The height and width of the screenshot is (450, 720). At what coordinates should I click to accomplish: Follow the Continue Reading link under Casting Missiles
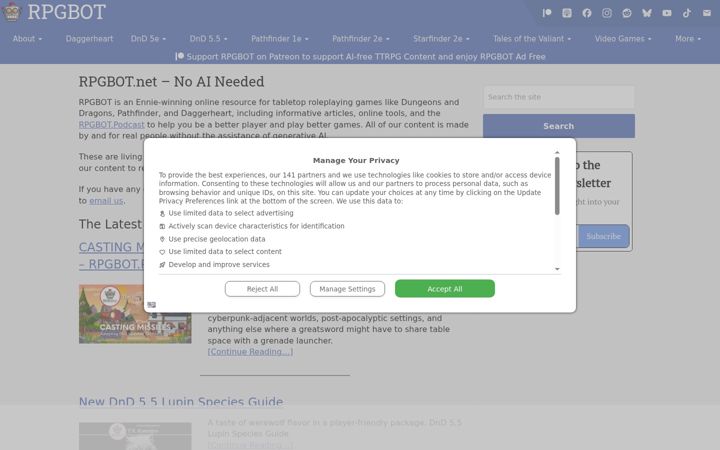[x=250, y=352]
